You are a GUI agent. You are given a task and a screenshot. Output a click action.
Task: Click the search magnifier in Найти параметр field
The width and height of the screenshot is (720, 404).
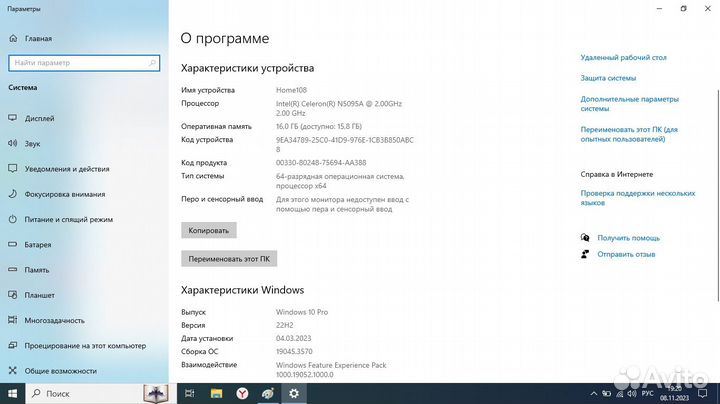(x=152, y=63)
